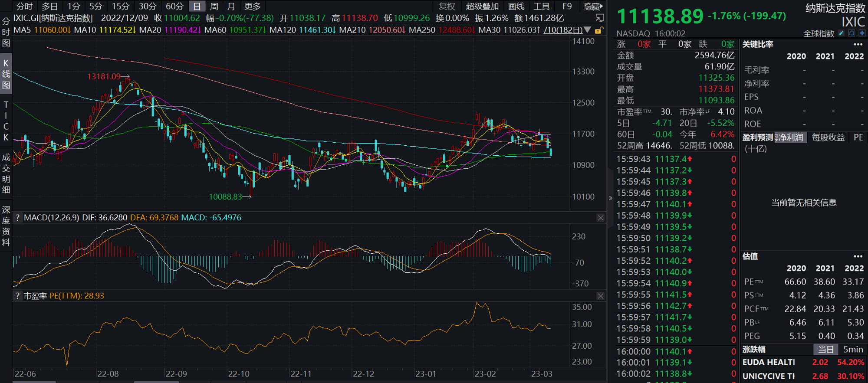Click the edit pencil icon near 全球指数
868x383 pixels.
pyautogui.click(x=841, y=33)
